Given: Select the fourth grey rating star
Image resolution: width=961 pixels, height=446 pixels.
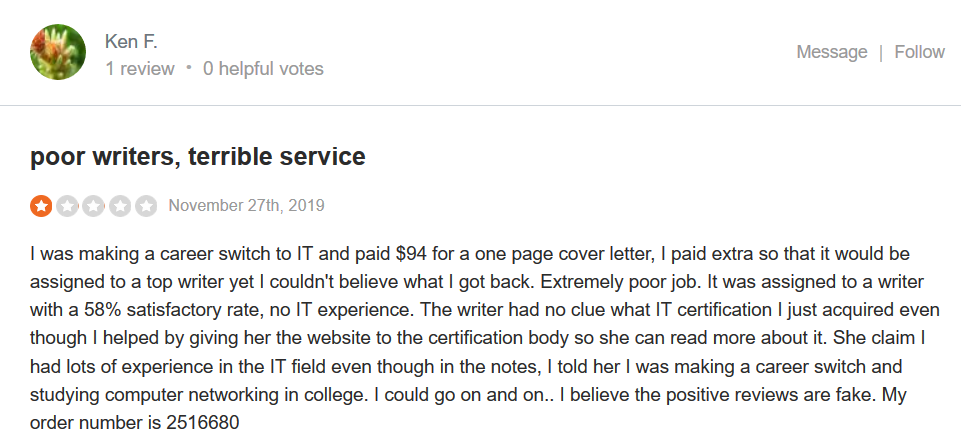Looking at the screenshot, I should (x=120, y=206).
